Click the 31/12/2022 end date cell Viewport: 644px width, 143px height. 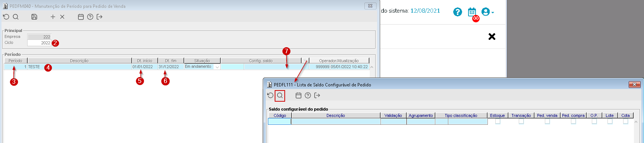pos(171,67)
